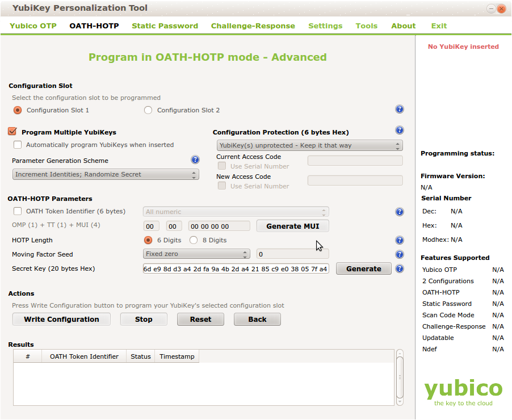Click the # column header in Results
The height and width of the screenshot is (420, 512).
click(28, 356)
